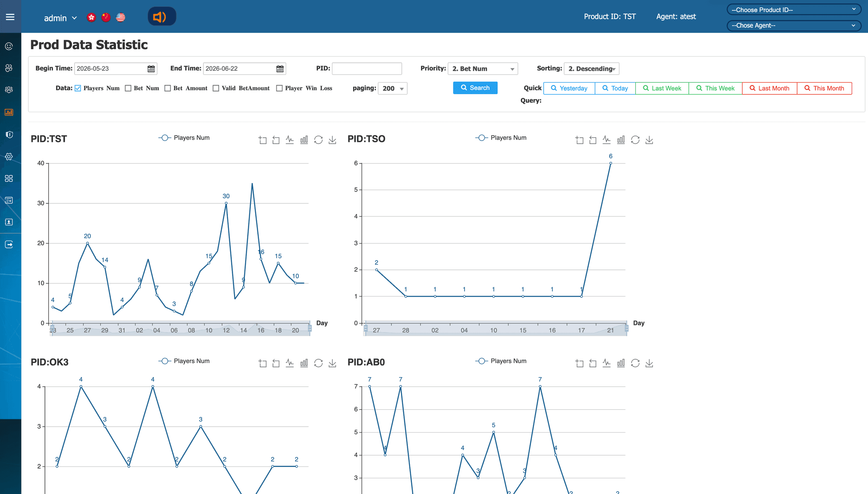
Task: Check the Player Win Loss data checkbox
Action: tap(279, 88)
